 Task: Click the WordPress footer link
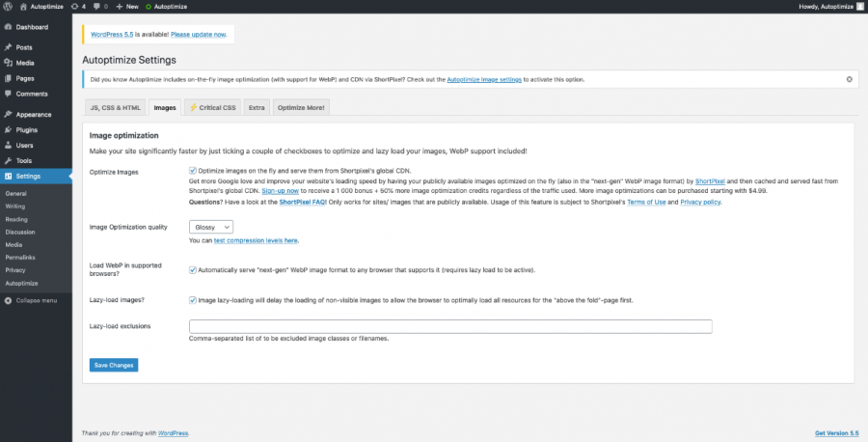[x=174, y=433]
